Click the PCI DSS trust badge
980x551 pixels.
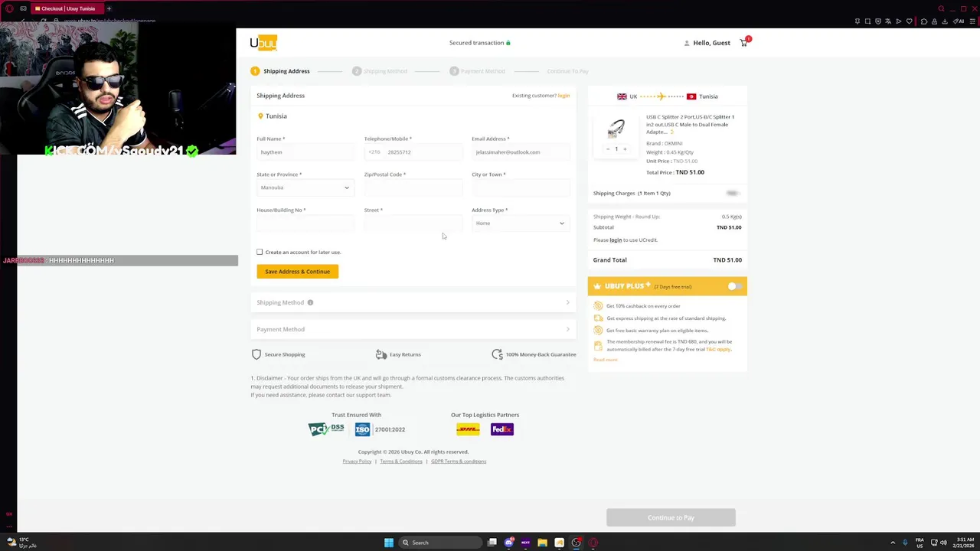[326, 429]
